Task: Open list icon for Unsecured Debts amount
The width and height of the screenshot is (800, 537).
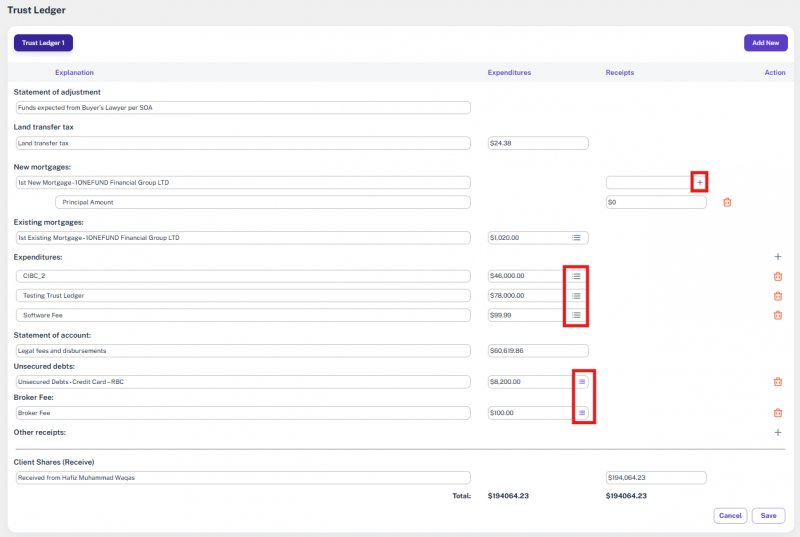Action: pyautogui.click(x=582, y=381)
